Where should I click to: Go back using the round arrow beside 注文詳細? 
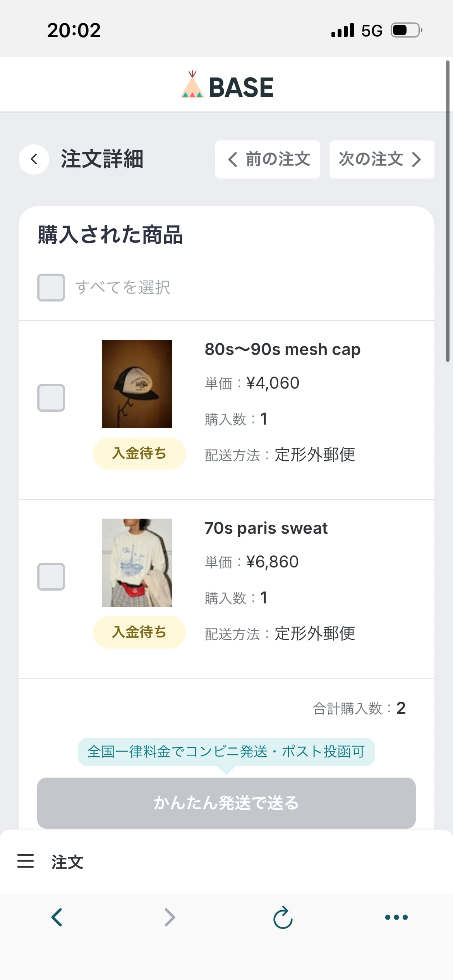34,159
